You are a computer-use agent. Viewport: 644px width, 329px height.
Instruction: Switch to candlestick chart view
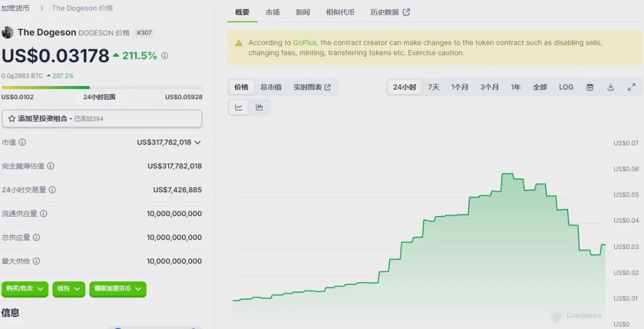(259, 107)
